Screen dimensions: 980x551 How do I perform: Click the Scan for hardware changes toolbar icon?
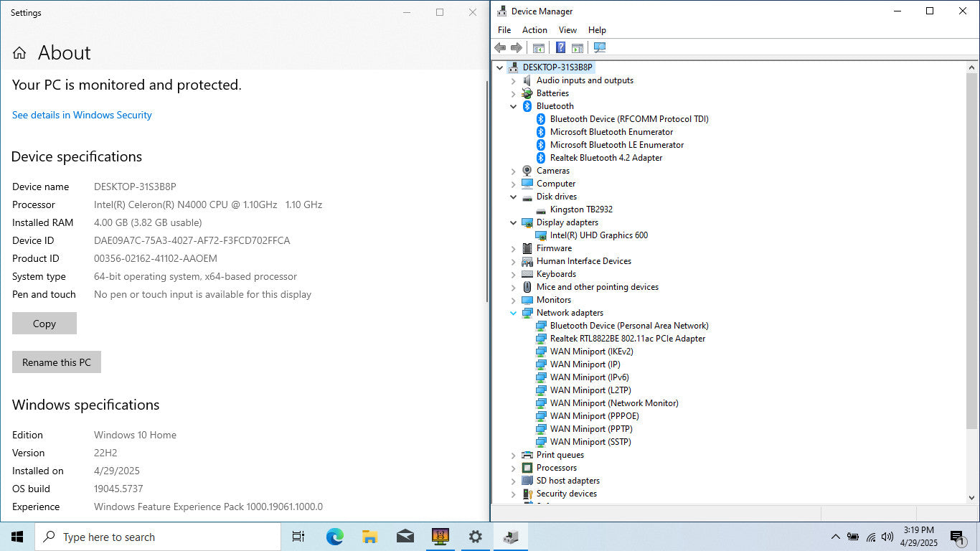(x=600, y=48)
